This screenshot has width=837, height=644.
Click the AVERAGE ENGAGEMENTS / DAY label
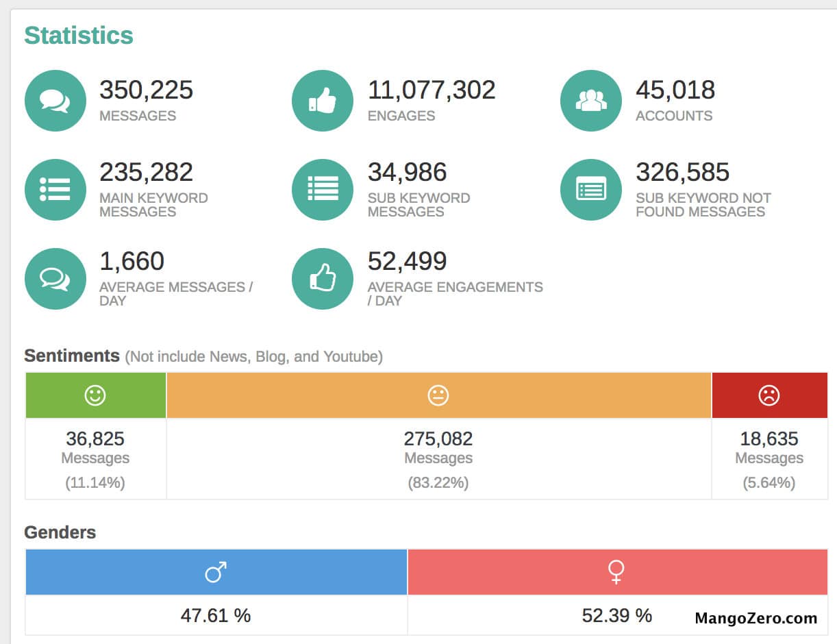pyautogui.click(x=455, y=294)
